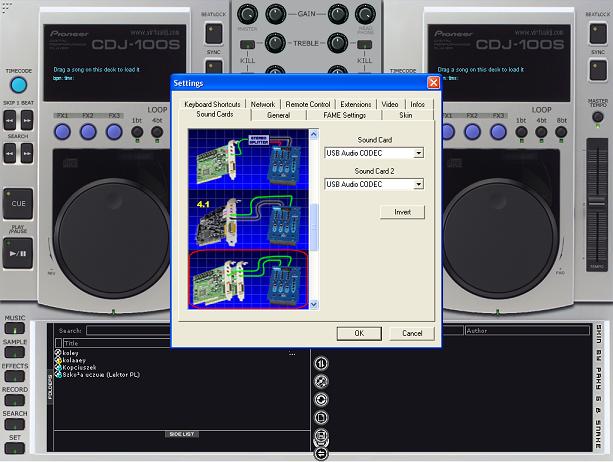Open the EFFECTS panel
The image size is (613, 462).
[14, 376]
